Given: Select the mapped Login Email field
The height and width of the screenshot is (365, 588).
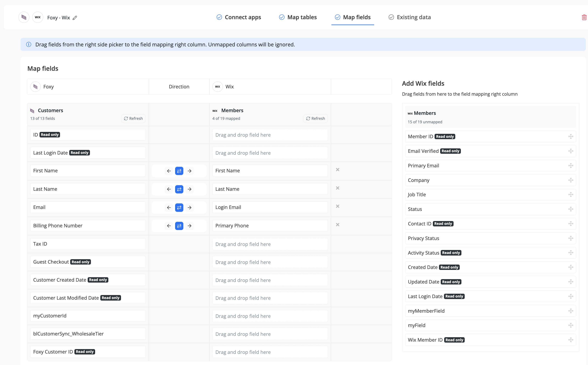Looking at the screenshot, I should pyautogui.click(x=270, y=207).
